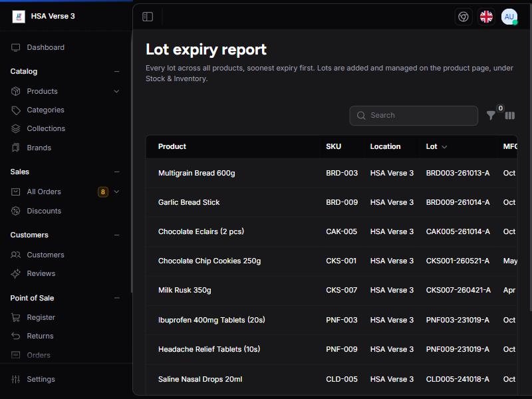532x399 pixels.
Task: Click SKU cell CAK-005
Action: tap(341, 231)
